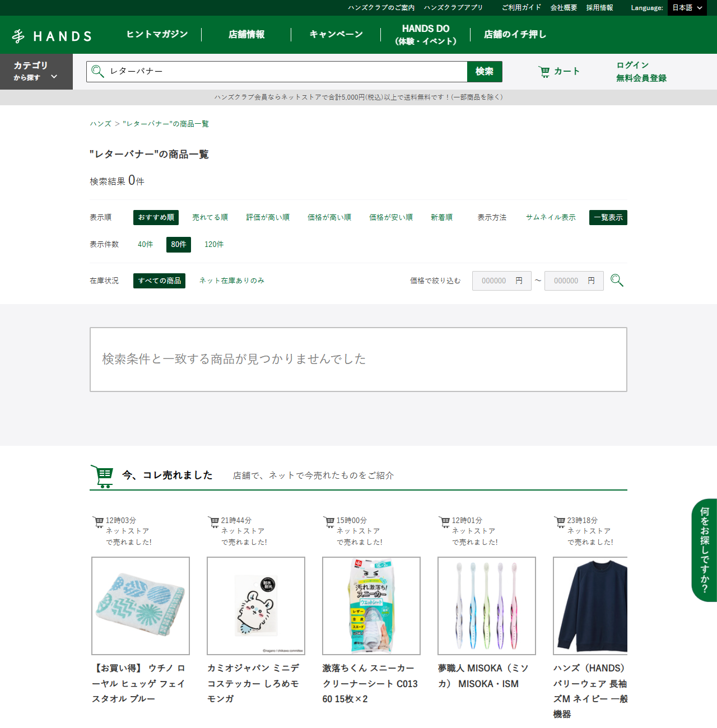Open 採用情報 link
The height and width of the screenshot is (728, 717).
[x=599, y=8]
